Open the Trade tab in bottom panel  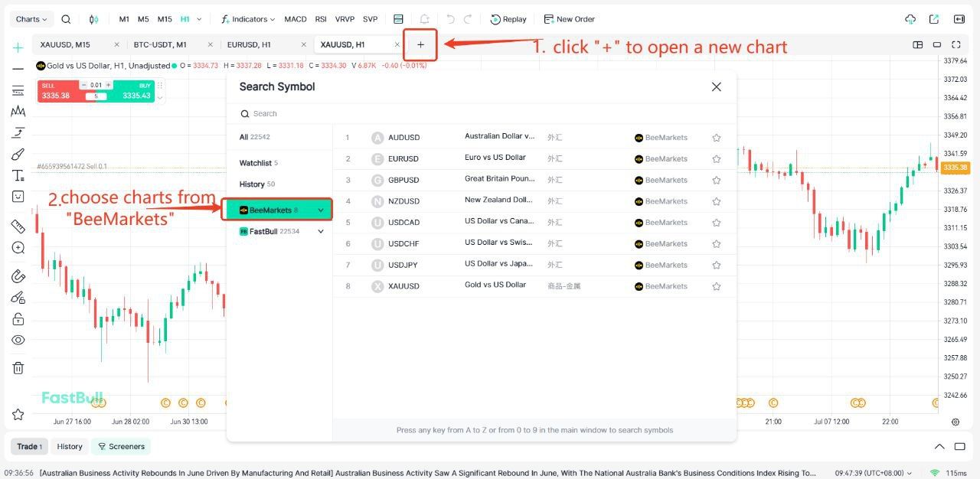pyautogui.click(x=30, y=446)
